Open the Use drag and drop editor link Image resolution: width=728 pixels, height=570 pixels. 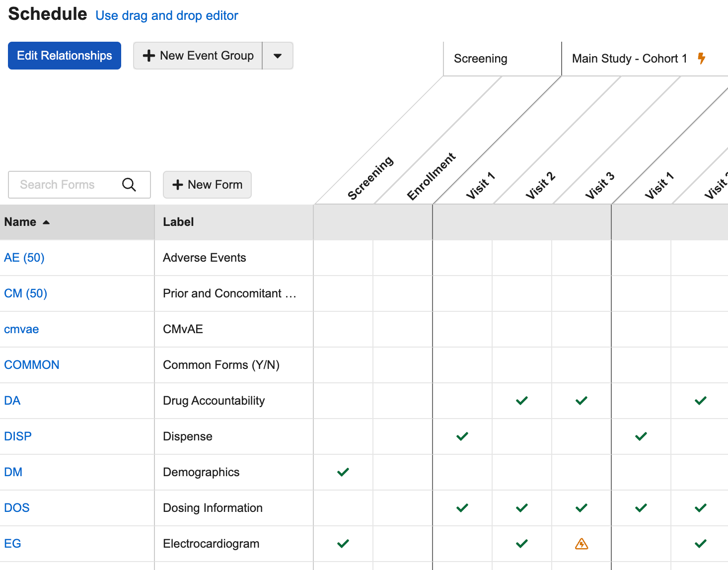coord(167,15)
